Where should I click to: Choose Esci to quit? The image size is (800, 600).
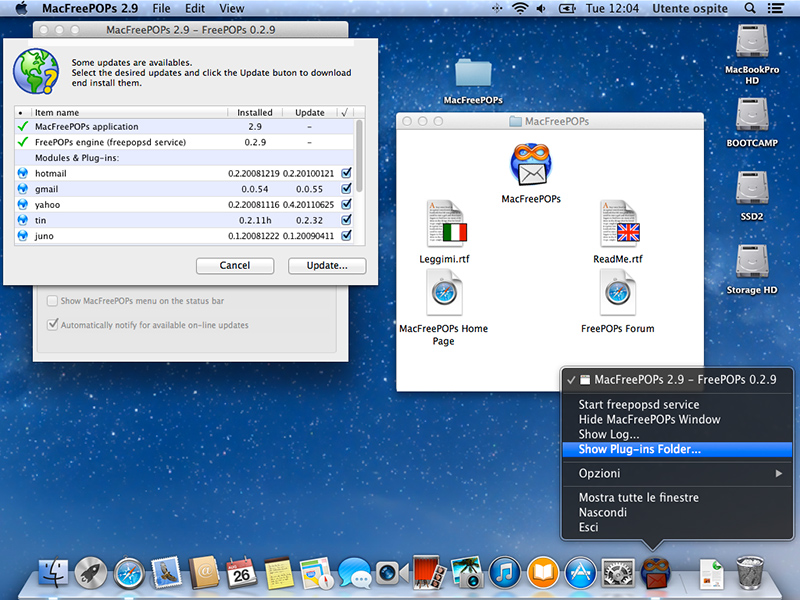(x=677, y=527)
